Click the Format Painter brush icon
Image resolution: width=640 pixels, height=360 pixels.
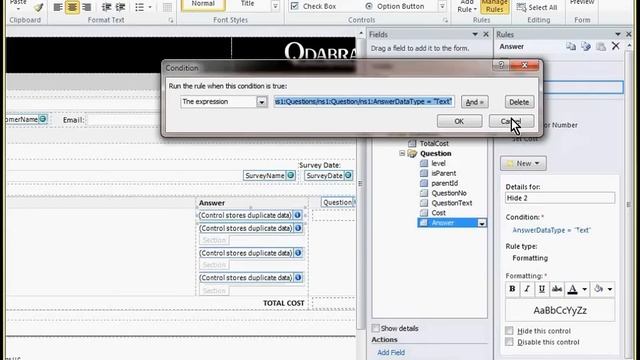(x=39, y=7)
